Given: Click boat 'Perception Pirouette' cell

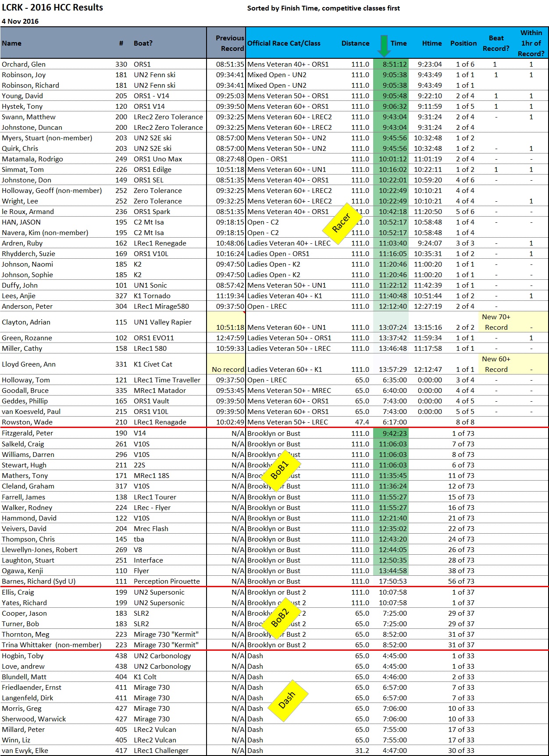Looking at the screenshot, I should 167,581.
